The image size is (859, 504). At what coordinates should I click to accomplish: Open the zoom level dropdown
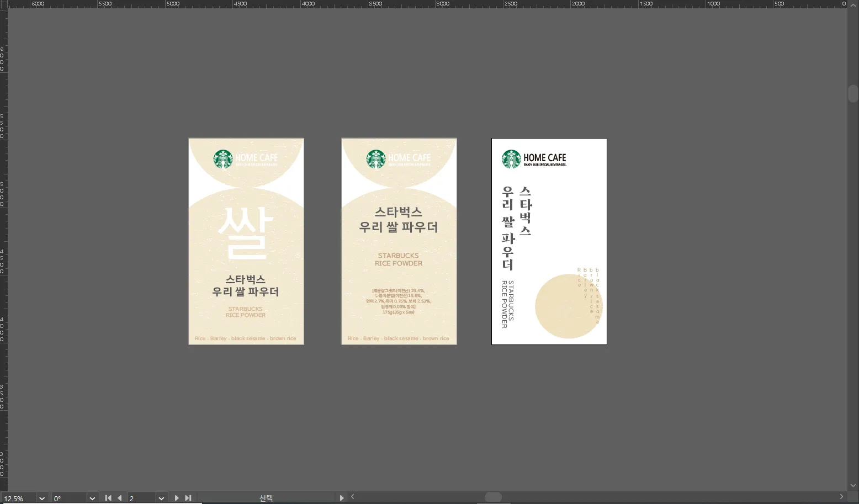(x=42, y=498)
